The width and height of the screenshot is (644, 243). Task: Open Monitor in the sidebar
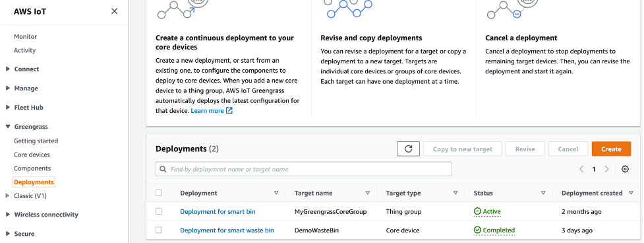click(x=26, y=36)
